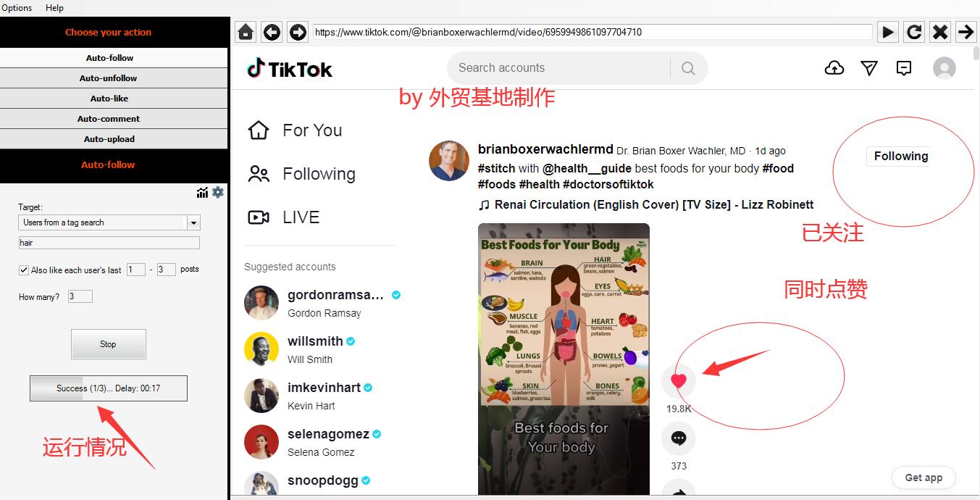
Task: Expand the Target type dropdown
Action: 193,222
